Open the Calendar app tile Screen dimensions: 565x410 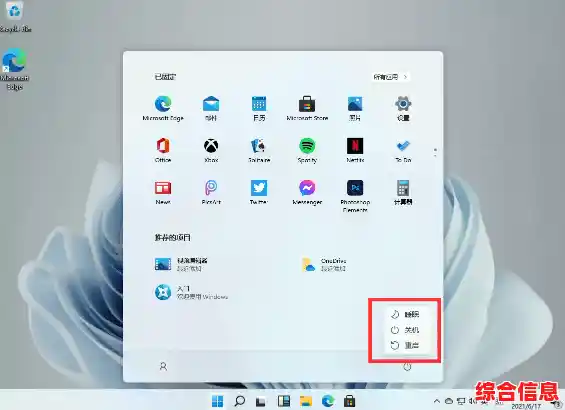tap(259, 108)
